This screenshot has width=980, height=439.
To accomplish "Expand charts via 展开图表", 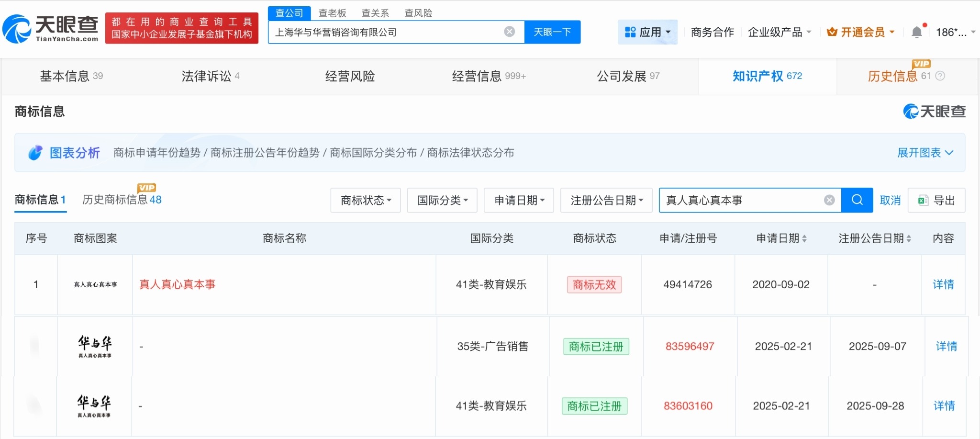I will 925,152.
